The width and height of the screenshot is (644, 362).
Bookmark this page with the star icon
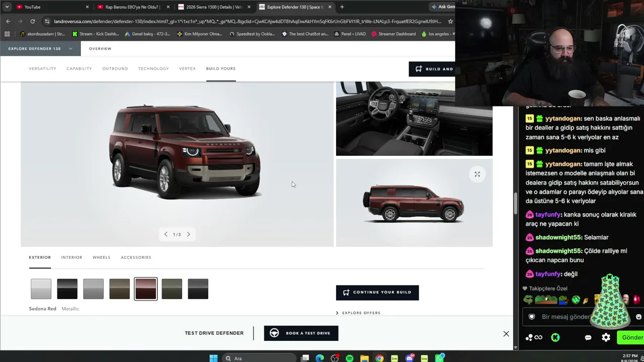tap(450, 21)
